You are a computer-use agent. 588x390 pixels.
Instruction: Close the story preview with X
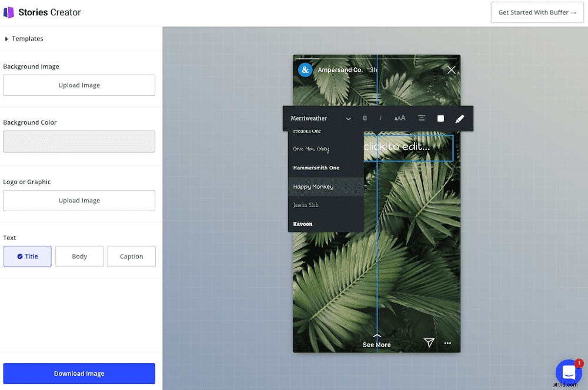[451, 70]
